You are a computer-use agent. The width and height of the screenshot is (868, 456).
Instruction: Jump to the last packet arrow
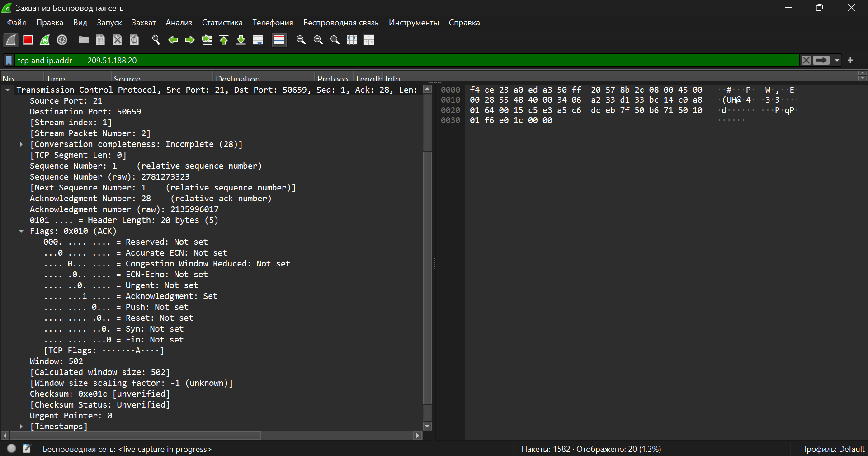241,40
